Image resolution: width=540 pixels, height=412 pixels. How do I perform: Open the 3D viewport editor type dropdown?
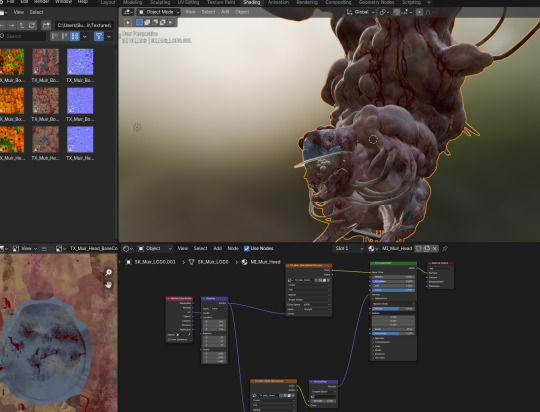tap(128, 12)
